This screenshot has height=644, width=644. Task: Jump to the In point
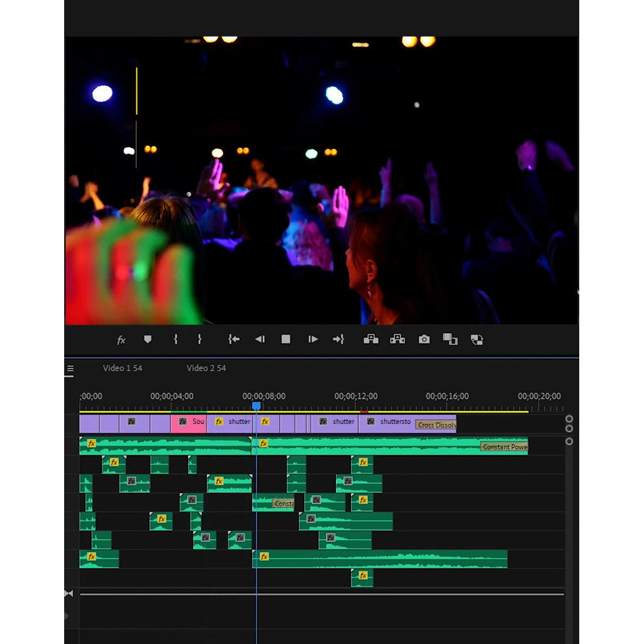click(x=234, y=339)
